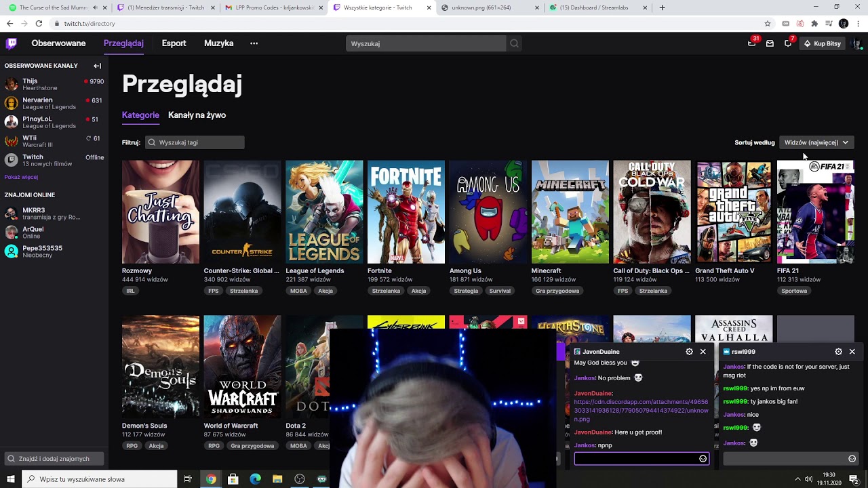868x488 pixels.
Task: Open the three-dots more menu in navbar
Action: pos(254,43)
